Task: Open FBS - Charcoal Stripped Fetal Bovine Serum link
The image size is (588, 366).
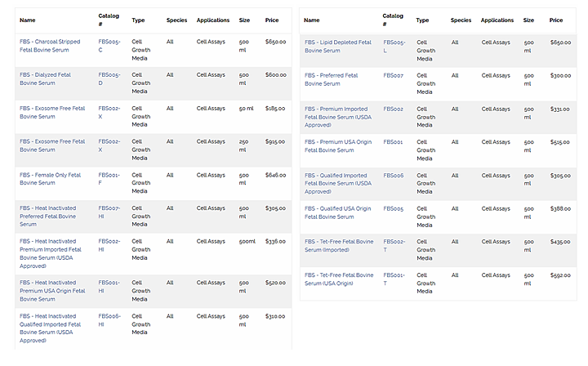Action: click(52, 45)
